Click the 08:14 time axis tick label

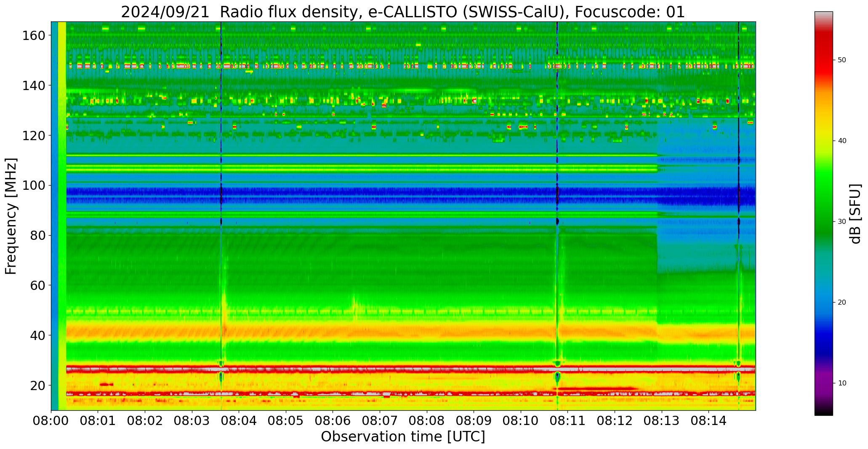click(x=708, y=420)
